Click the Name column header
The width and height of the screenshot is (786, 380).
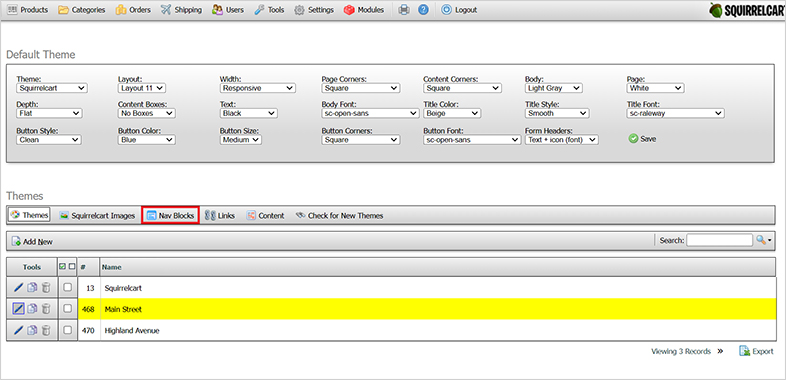coord(438,267)
